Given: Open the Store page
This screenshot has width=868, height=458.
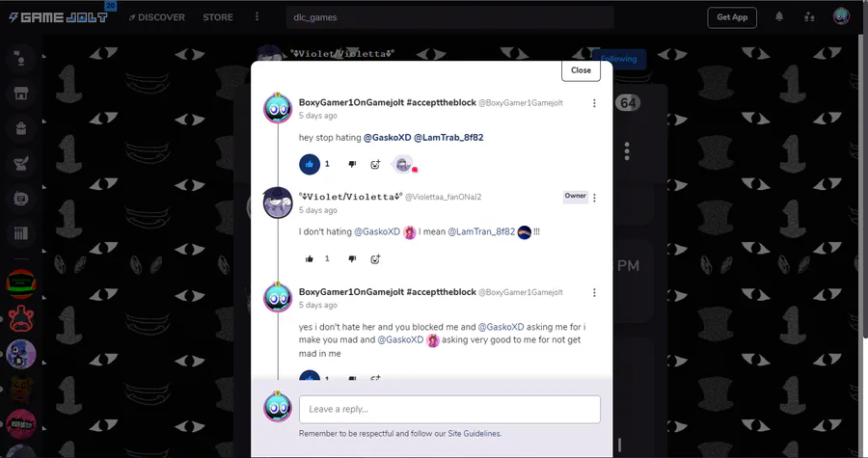Looking at the screenshot, I should tap(218, 17).
